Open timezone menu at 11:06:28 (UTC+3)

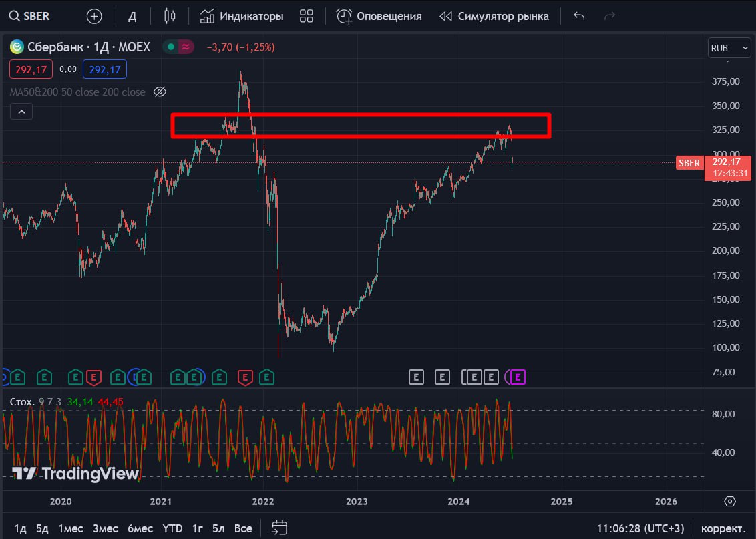click(x=640, y=528)
